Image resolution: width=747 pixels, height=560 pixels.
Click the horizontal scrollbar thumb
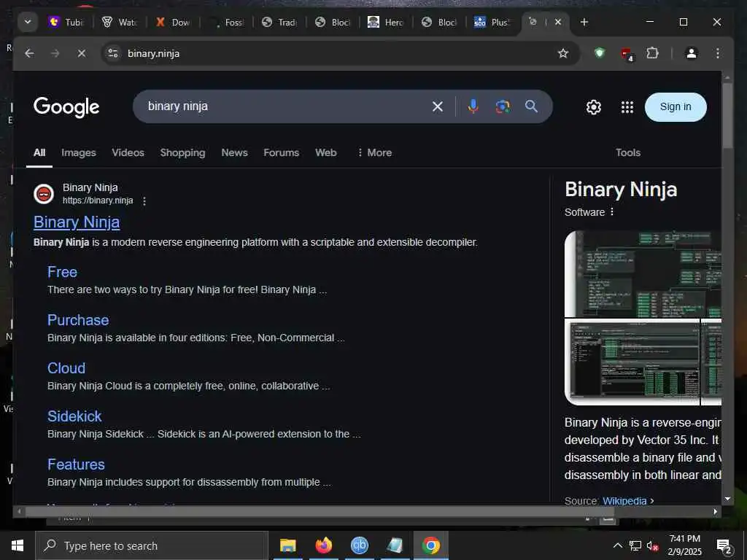click(x=320, y=511)
